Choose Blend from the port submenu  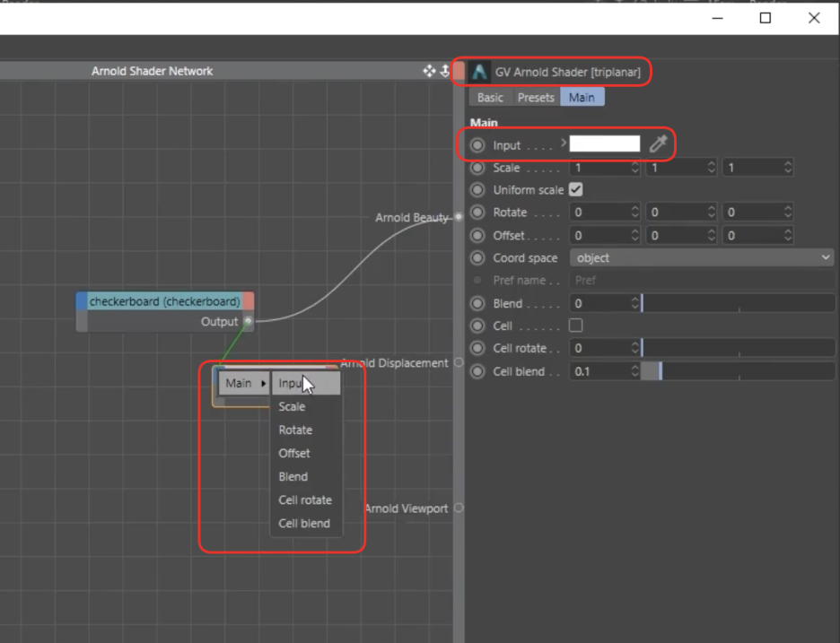(306, 476)
